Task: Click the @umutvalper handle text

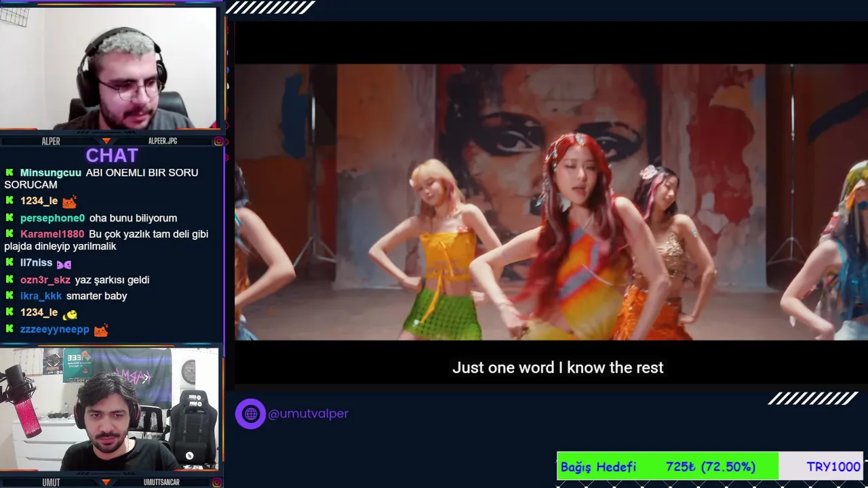Action: 308,413
